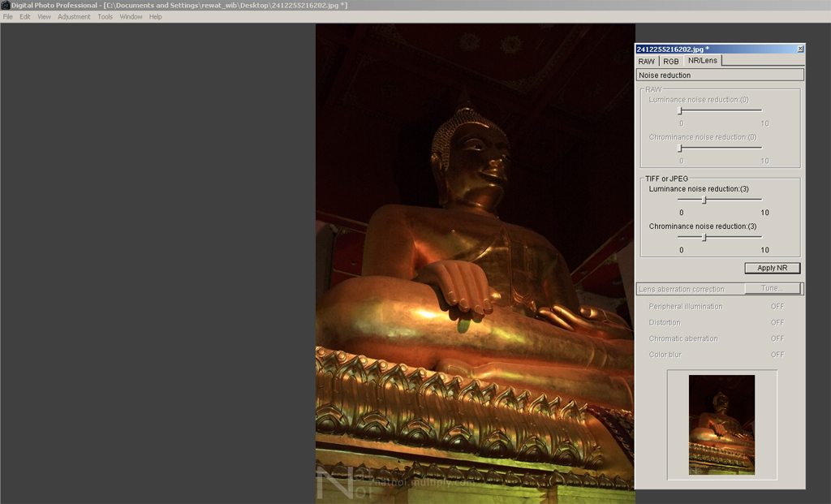Open the Edit menu
The height and width of the screenshot is (504, 831).
(x=25, y=17)
